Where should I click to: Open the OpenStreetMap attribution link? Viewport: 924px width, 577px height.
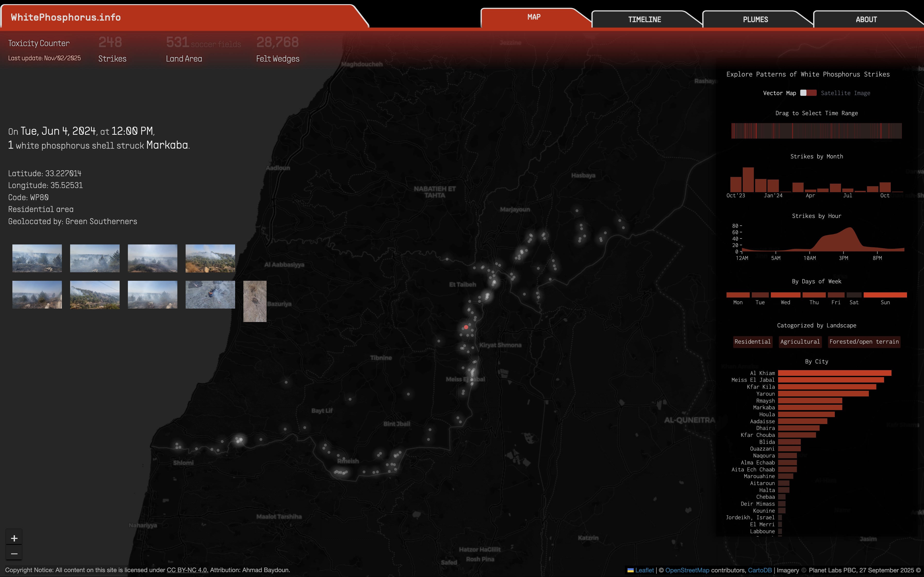(x=687, y=570)
